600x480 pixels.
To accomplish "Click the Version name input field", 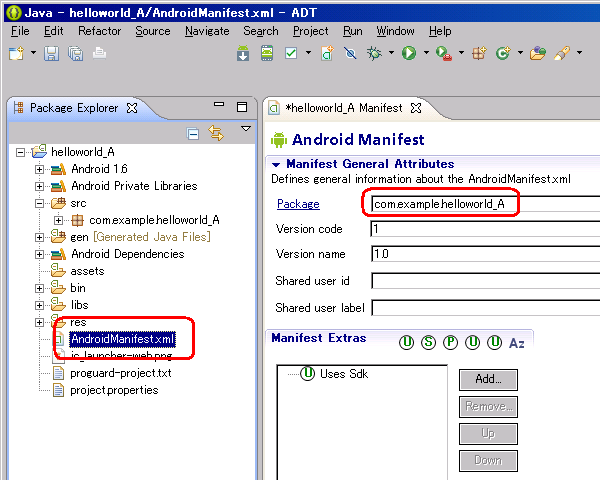I will tap(485, 254).
